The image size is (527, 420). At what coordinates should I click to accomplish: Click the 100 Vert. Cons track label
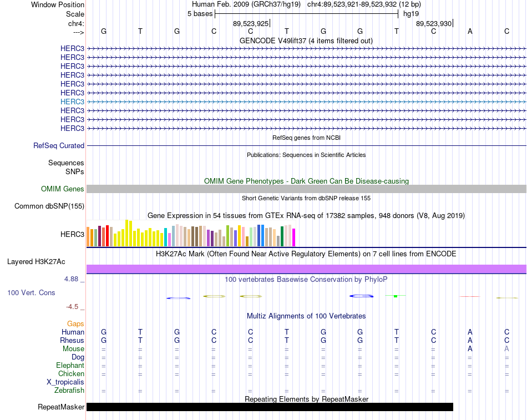click(31, 292)
